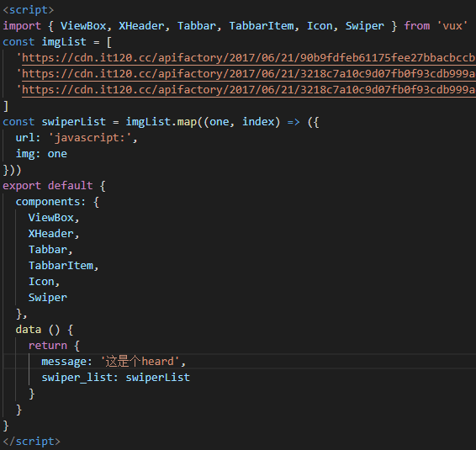
Task: Click the 'javascript:' string value
Action: pos(90,138)
